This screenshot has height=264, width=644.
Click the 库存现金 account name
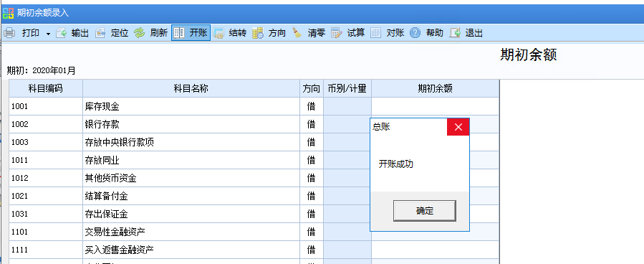(102, 106)
